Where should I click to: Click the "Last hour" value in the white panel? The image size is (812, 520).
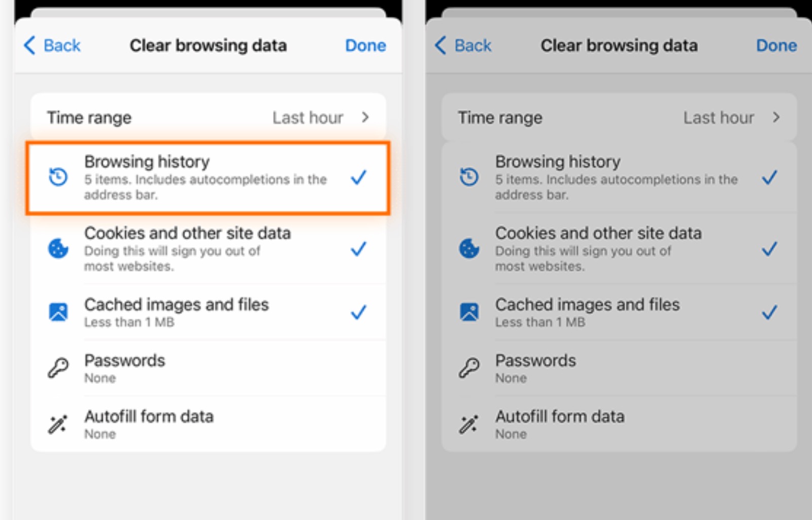[x=308, y=118]
